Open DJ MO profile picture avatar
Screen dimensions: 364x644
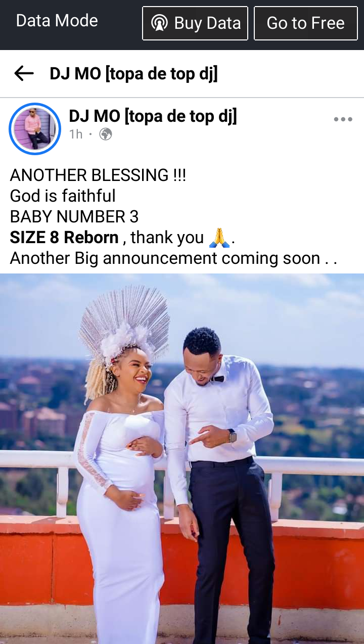(x=35, y=129)
